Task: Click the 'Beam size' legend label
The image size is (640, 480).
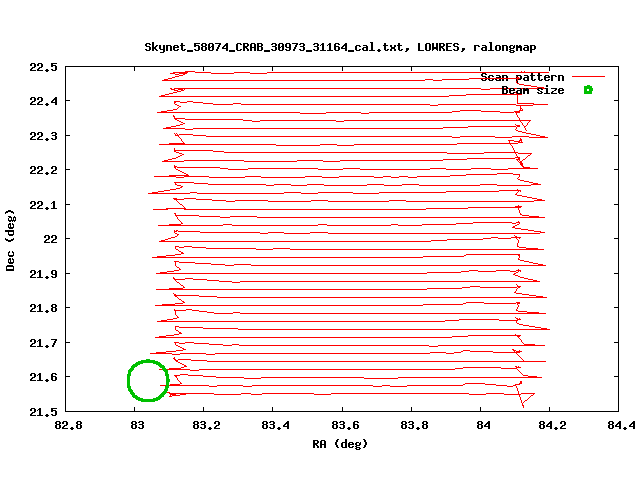Action: tap(533, 90)
